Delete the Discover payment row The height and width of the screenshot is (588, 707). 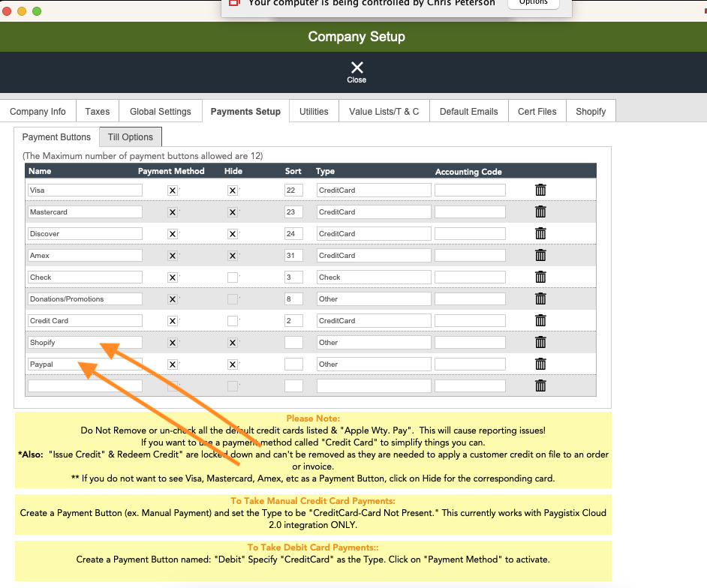tap(540, 233)
